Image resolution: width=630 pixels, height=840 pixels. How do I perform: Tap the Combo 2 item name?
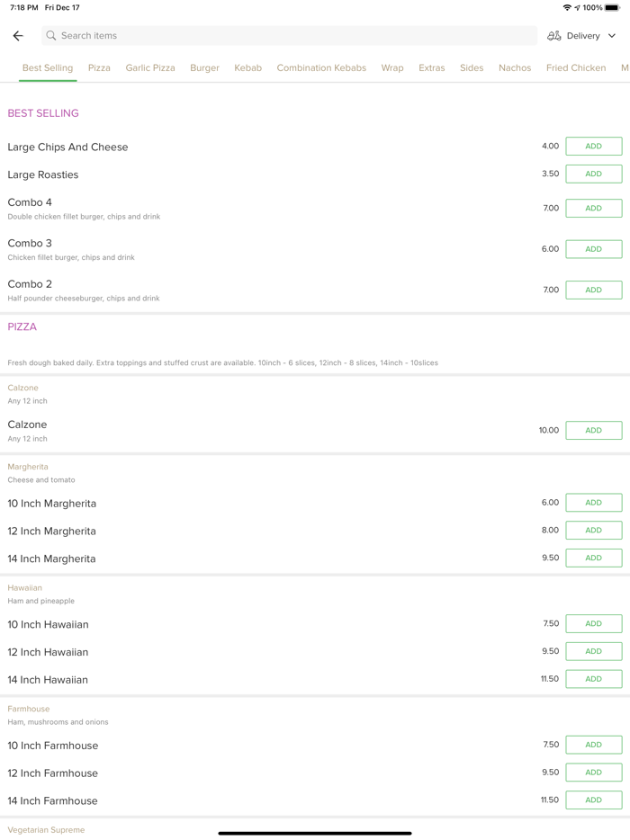pos(30,284)
